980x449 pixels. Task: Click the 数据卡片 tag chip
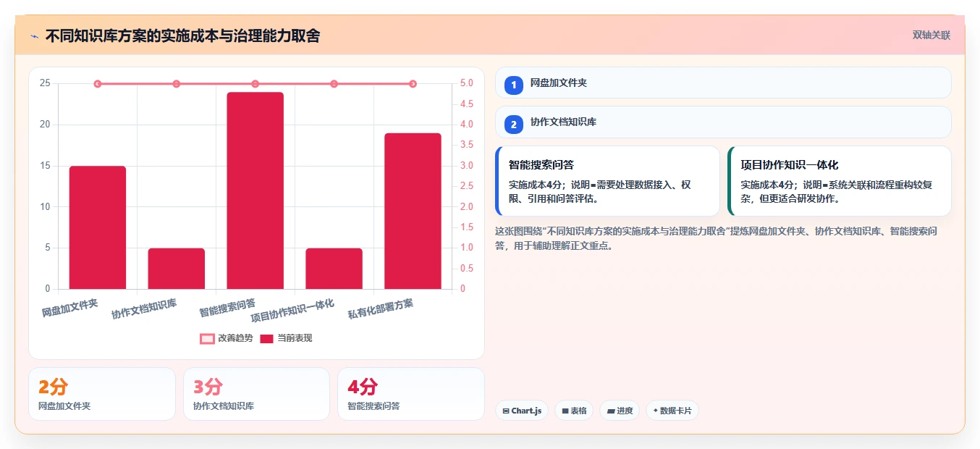[672, 411]
